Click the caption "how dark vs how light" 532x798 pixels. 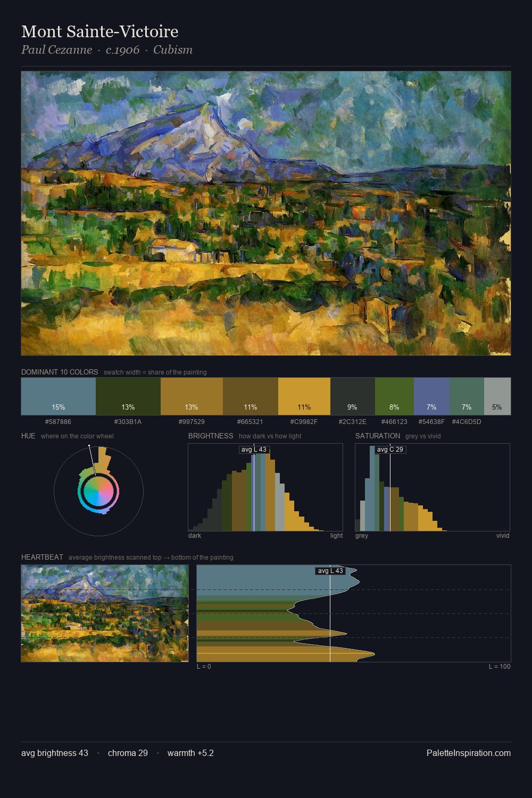pos(270,436)
